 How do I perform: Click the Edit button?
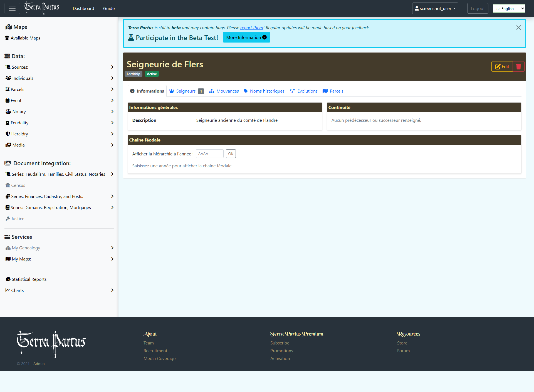point(502,67)
